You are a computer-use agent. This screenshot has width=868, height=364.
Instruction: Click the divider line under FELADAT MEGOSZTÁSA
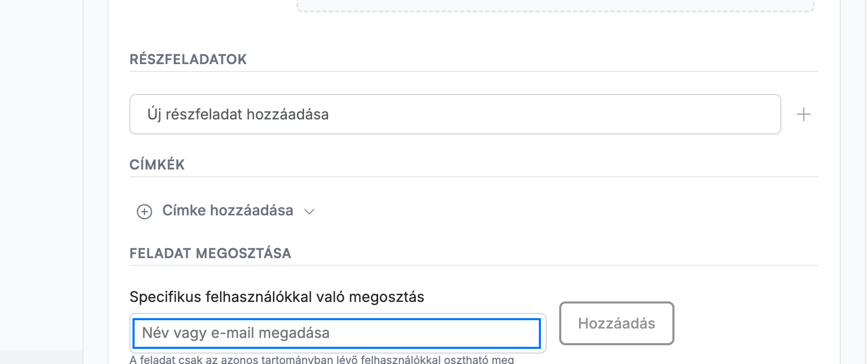tap(474, 265)
